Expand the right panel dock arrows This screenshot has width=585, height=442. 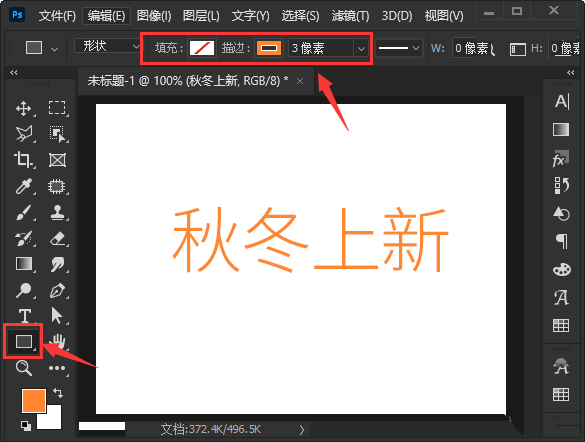point(571,73)
